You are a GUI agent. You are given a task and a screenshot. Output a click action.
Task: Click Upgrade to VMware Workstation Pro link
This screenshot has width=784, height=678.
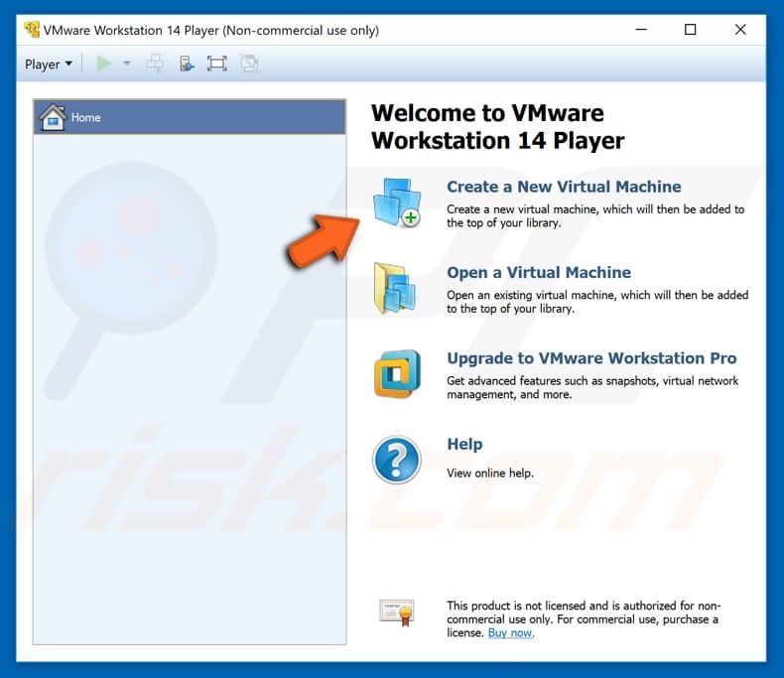591,358
